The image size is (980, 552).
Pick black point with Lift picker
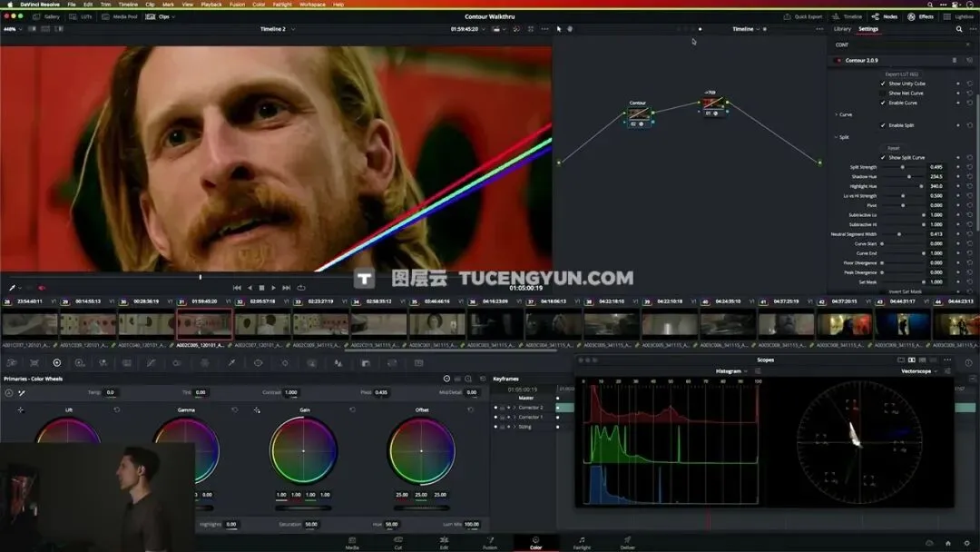pyautogui.click(x=21, y=410)
